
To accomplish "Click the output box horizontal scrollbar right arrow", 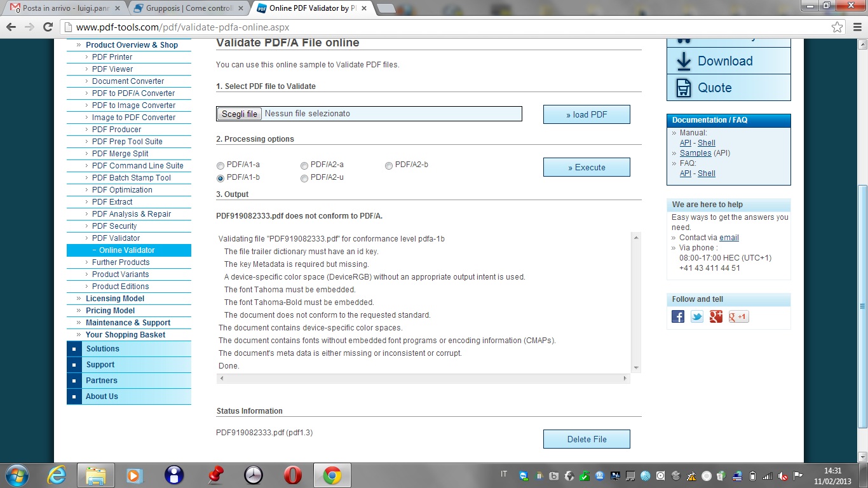I will (x=625, y=378).
